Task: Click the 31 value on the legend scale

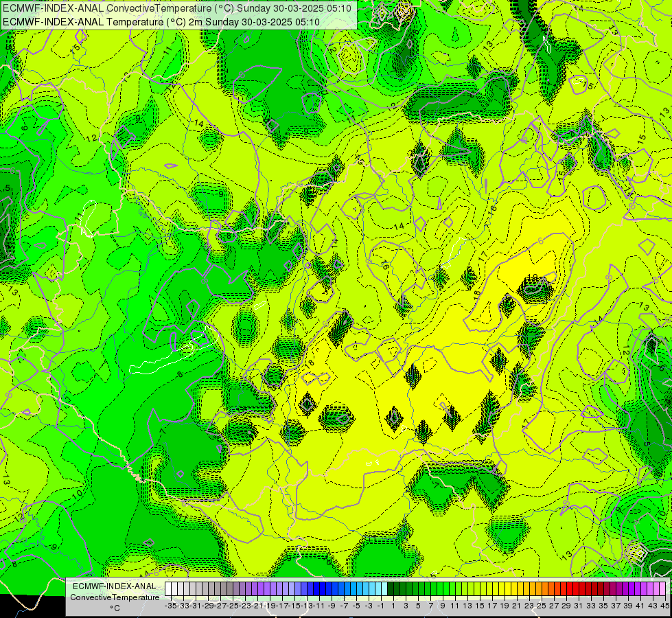Action: point(579,606)
